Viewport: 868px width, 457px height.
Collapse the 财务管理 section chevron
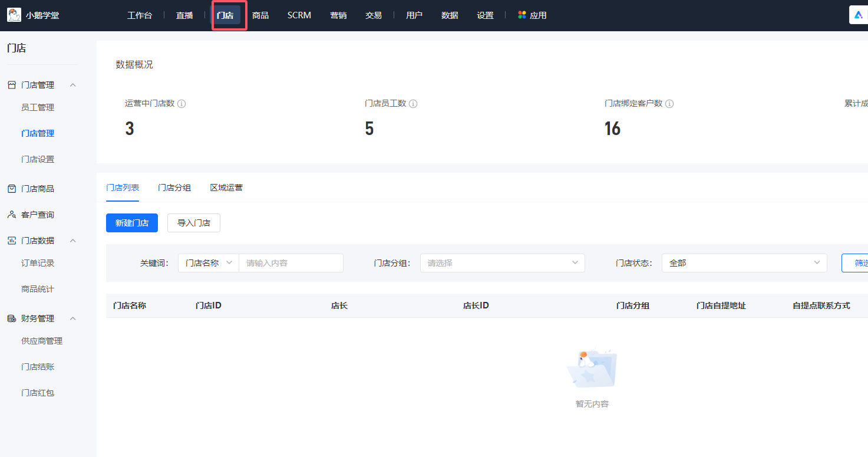click(x=72, y=318)
